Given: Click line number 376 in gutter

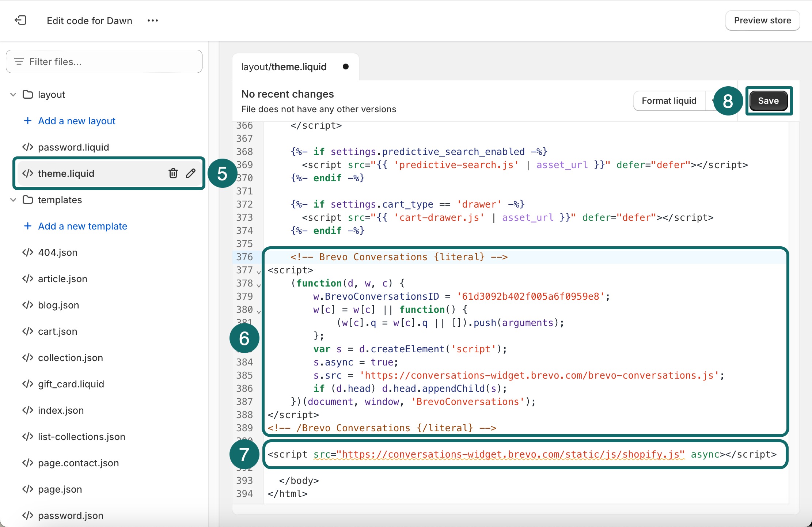Looking at the screenshot, I should click(244, 257).
